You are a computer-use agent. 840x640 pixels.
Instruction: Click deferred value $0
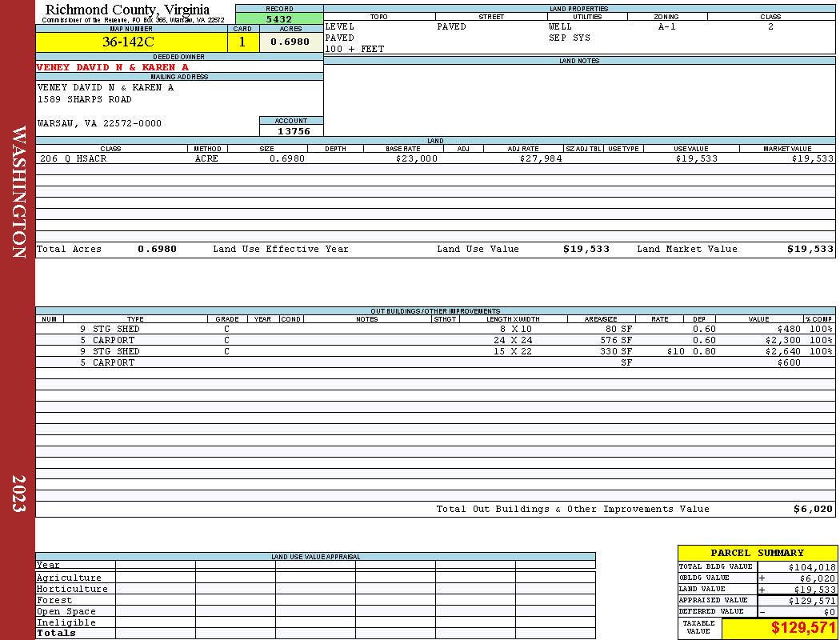tap(830, 612)
